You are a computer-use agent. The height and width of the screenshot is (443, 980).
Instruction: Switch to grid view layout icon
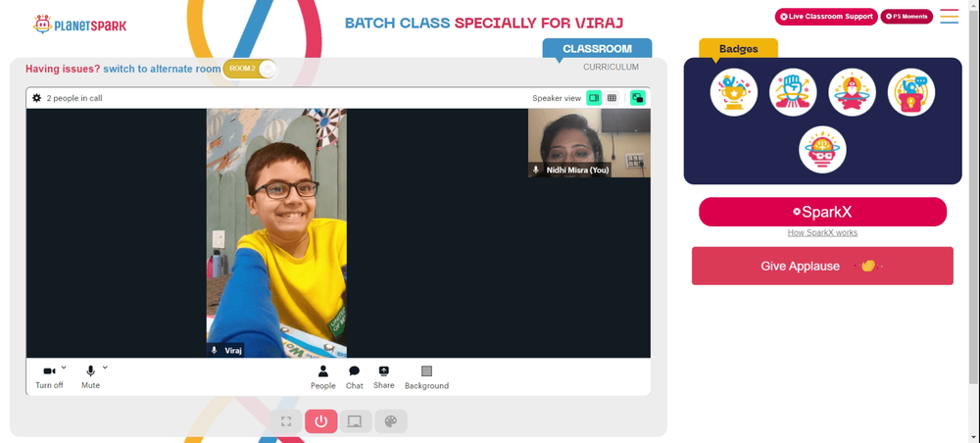(612, 97)
